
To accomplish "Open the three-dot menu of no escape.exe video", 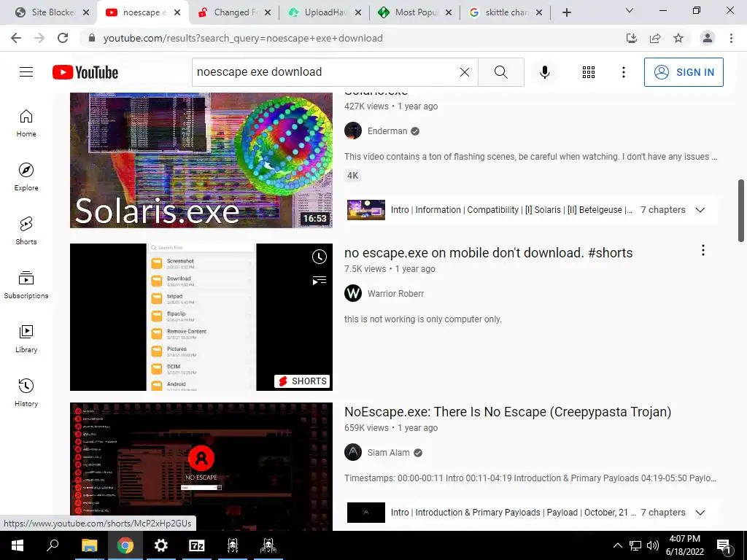I will pos(703,251).
